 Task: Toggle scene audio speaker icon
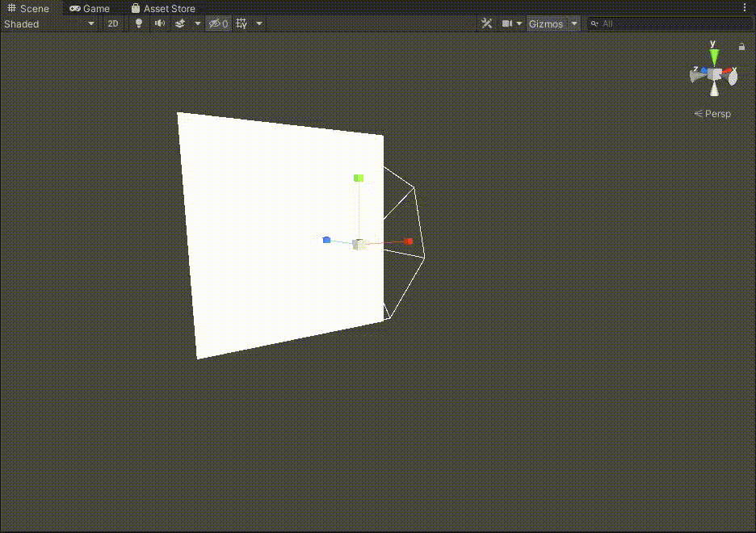tap(160, 23)
